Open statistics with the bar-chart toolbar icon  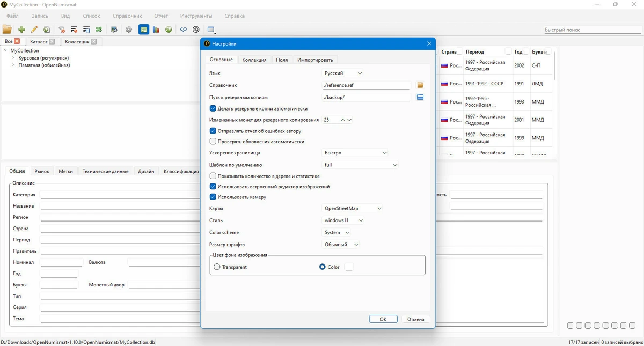pos(156,30)
